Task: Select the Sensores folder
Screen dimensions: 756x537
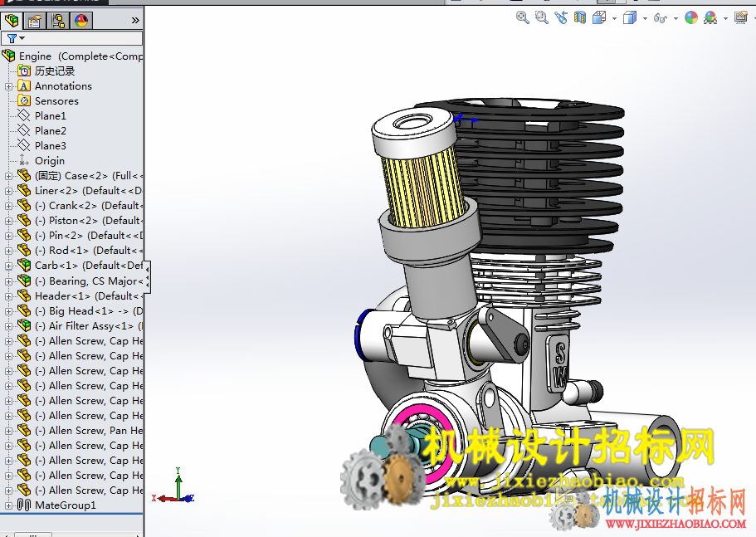Action: pyautogui.click(x=48, y=100)
